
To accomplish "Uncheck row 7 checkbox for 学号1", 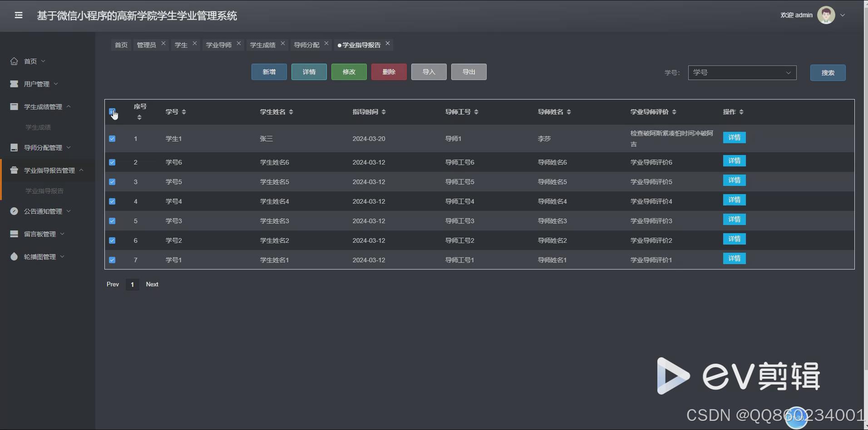I will pyautogui.click(x=112, y=260).
